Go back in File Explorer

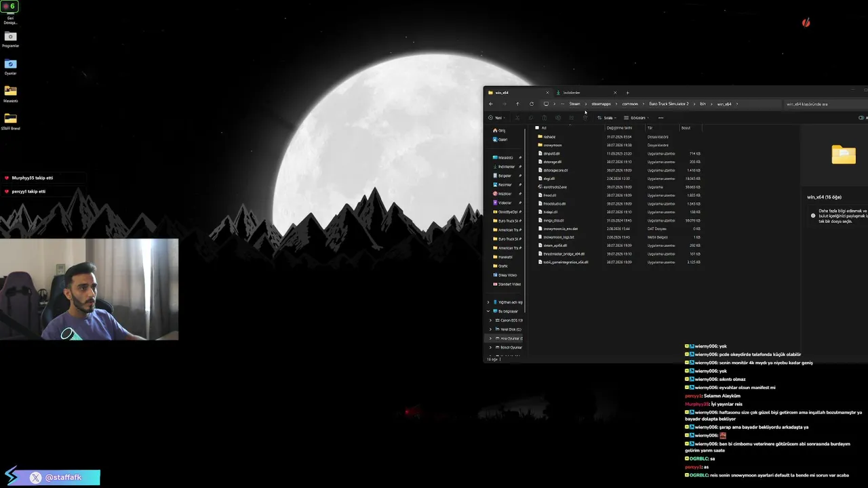click(491, 104)
